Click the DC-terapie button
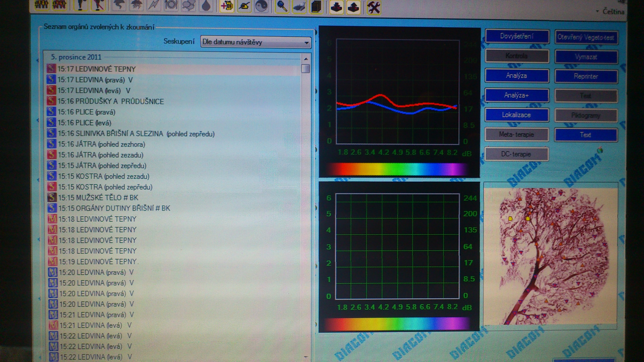 point(517,154)
